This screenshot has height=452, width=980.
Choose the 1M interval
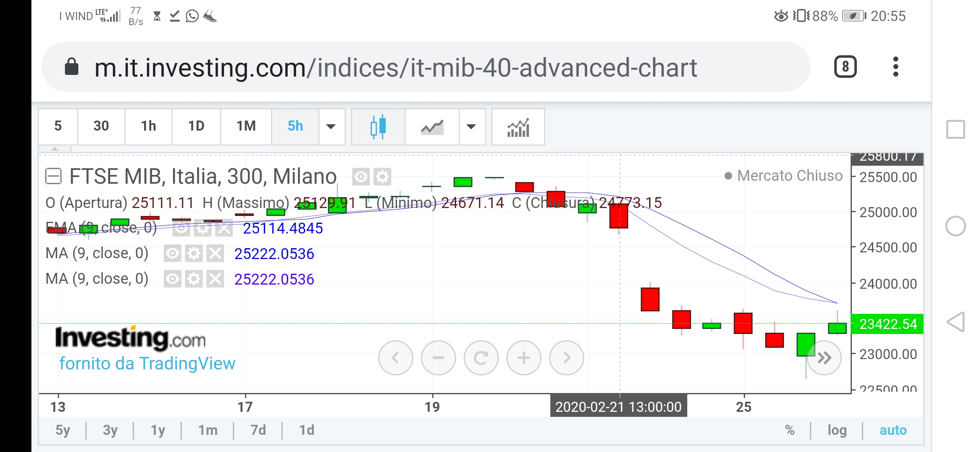tap(246, 126)
